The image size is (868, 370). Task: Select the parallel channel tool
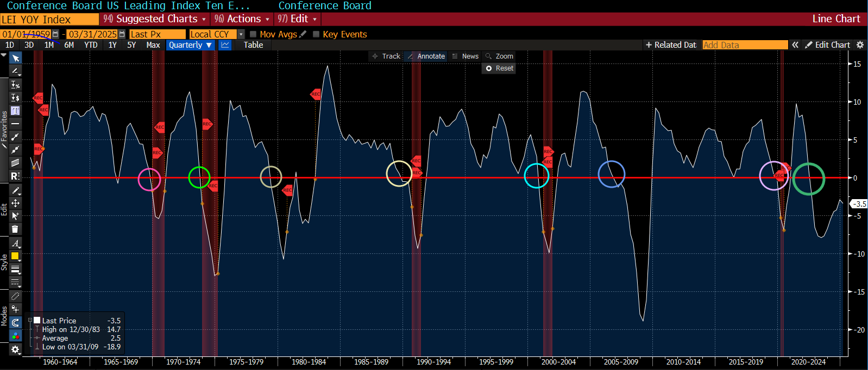pyautogui.click(x=15, y=163)
